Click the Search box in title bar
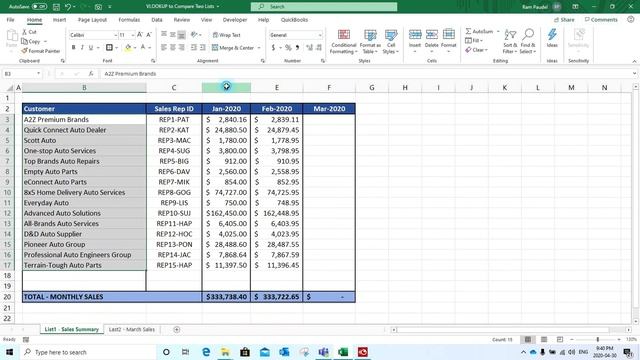The height and width of the screenshot is (360, 640). pos(324,7)
